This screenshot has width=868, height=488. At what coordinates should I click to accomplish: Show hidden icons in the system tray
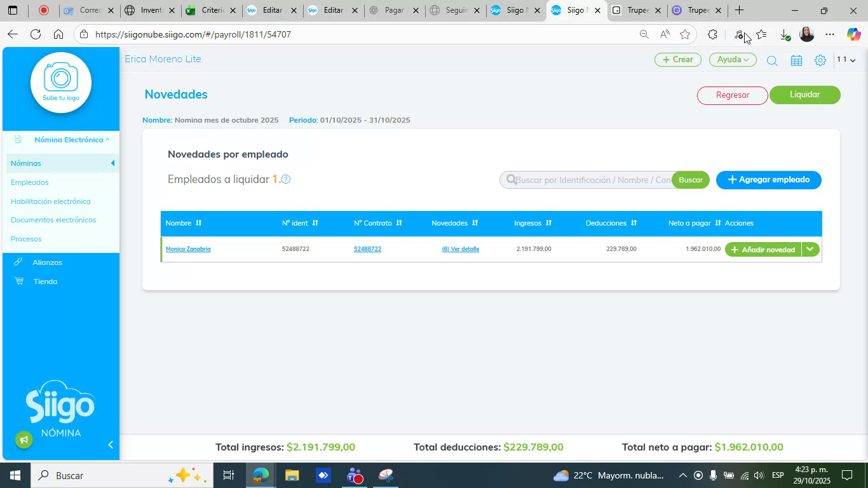(x=682, y=475)
